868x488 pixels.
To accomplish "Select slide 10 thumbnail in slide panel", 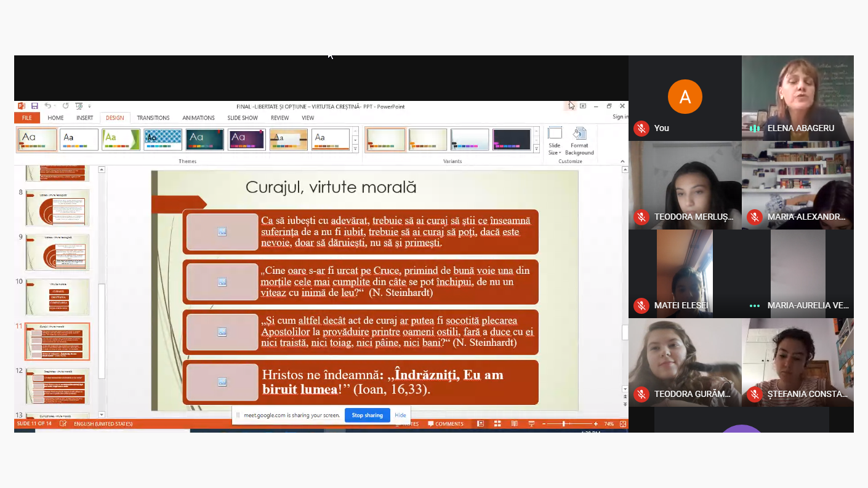I will pyautogui.click(x=57, y=297).
